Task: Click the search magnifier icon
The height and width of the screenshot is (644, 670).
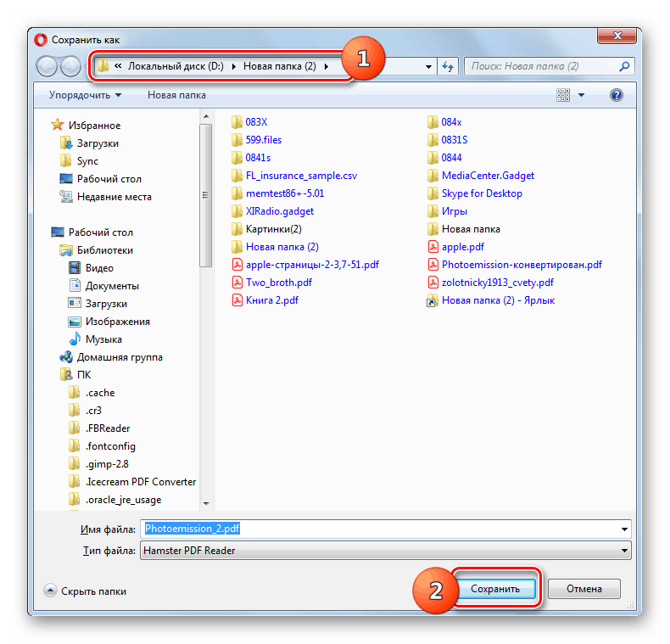Action: [x=624, y=66]
